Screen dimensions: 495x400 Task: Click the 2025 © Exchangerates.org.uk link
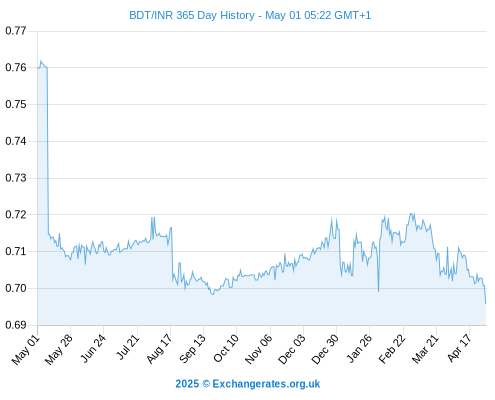[x=248, y=384]
